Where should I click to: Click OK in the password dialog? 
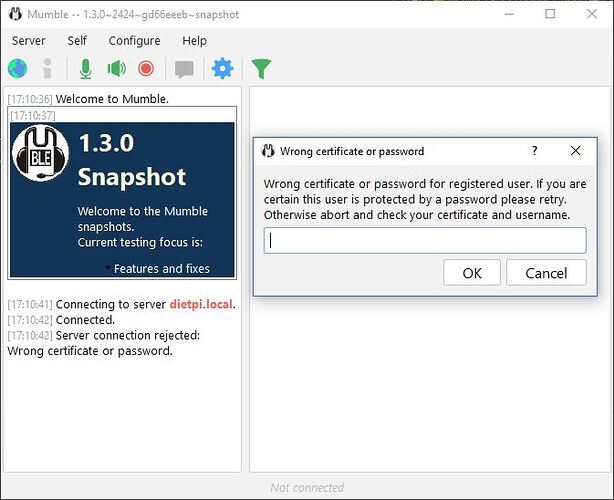[x=472, y=273]
